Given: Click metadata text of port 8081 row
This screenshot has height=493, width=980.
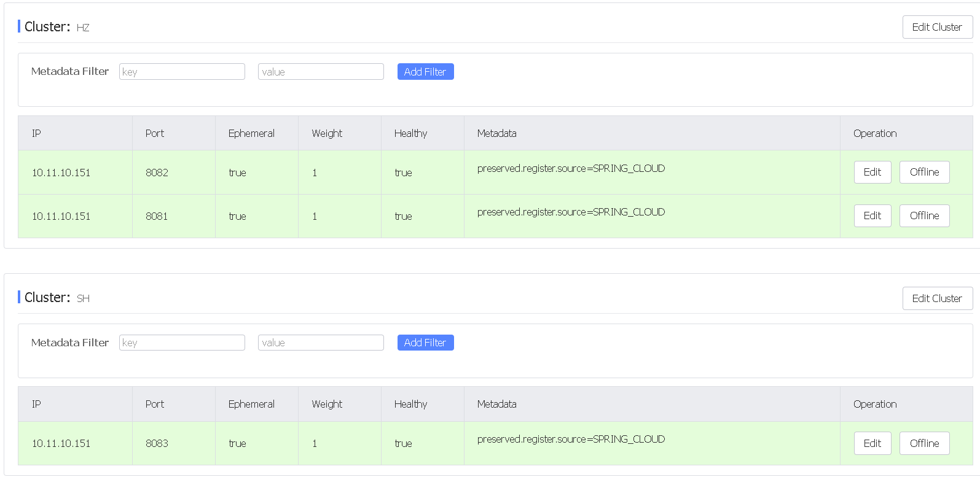Looking at the screenshot, I should 571,212.
